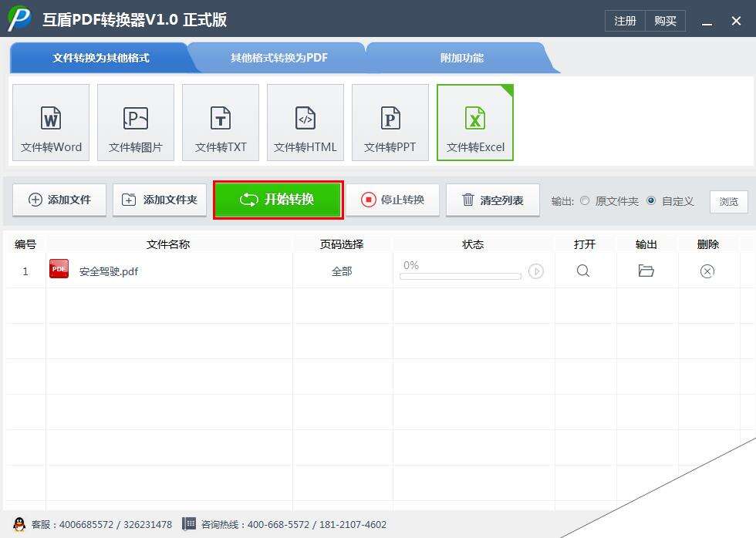
Task: Click the 状态 column header
Action: tap(472, 244)
